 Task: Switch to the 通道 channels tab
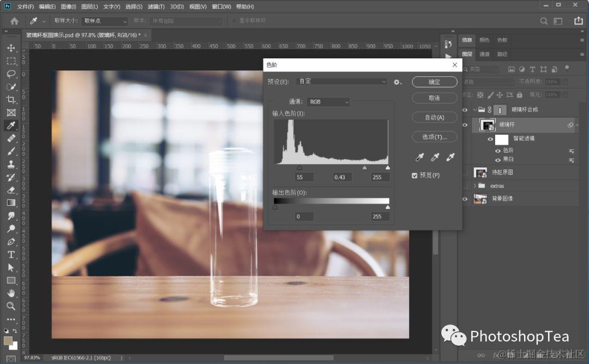point(485,54)
